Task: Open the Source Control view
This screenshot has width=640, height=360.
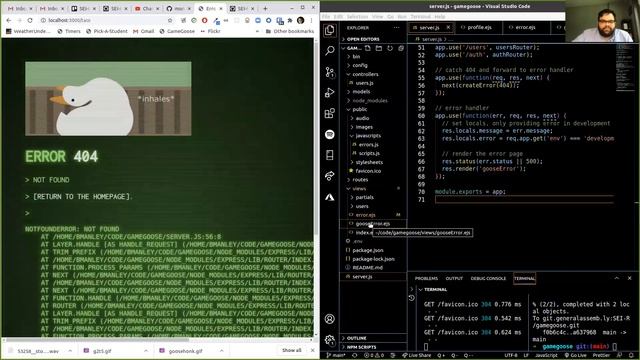Action: point(330,72)
